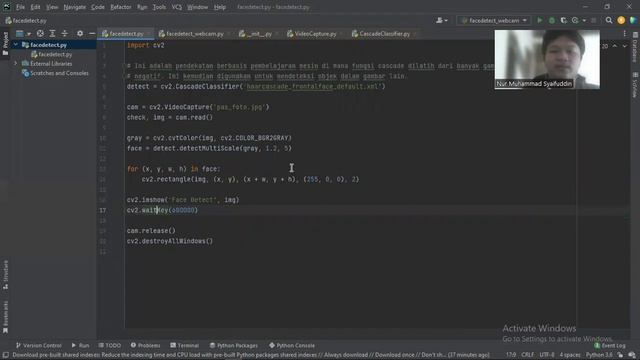Open the JetBrains Toolbox shield icon
Image resolution: width=640 pixels, height=360 pixels.
(633, 20)
